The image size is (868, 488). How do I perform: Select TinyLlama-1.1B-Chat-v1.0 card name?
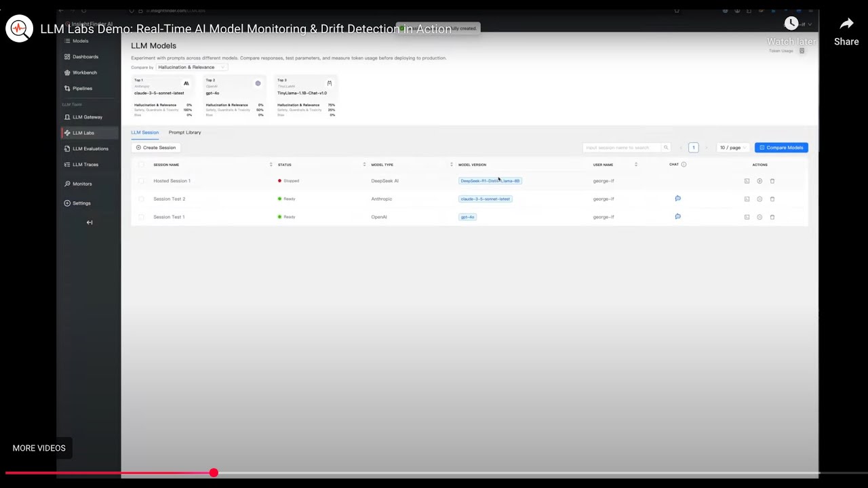pos(302,93)
